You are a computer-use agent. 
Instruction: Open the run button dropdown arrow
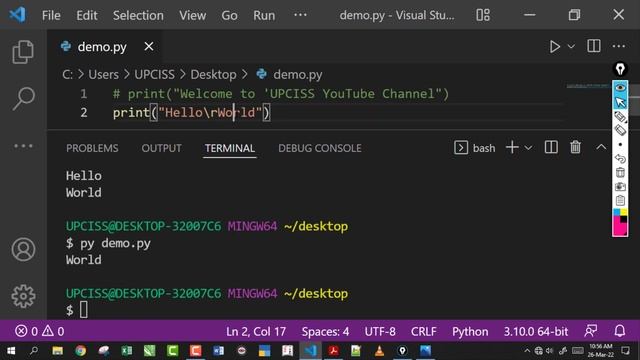pyautogui.click(x=571, y=47)
